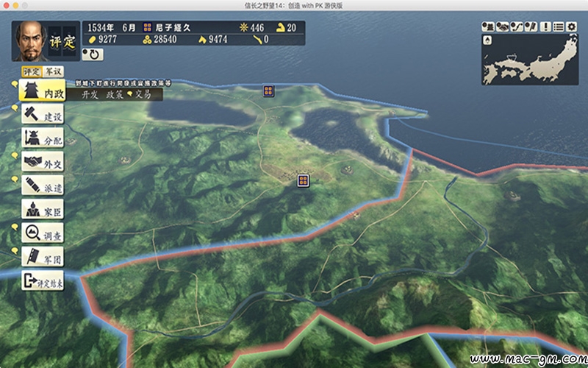
Task: Click the road route map filter icon
Action: point(517,26)
